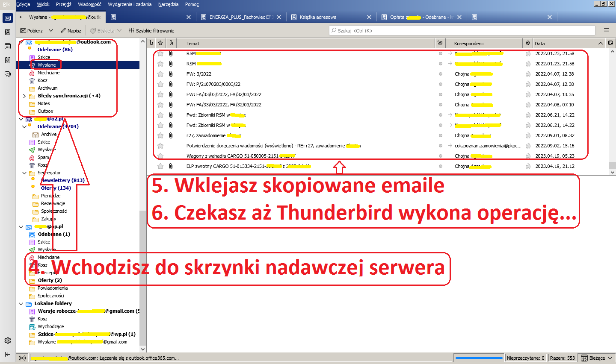Screen dimensions: 616x364
Task: Click the junk icon on the ELP zwrotny CARGO row
Action: 528,166
